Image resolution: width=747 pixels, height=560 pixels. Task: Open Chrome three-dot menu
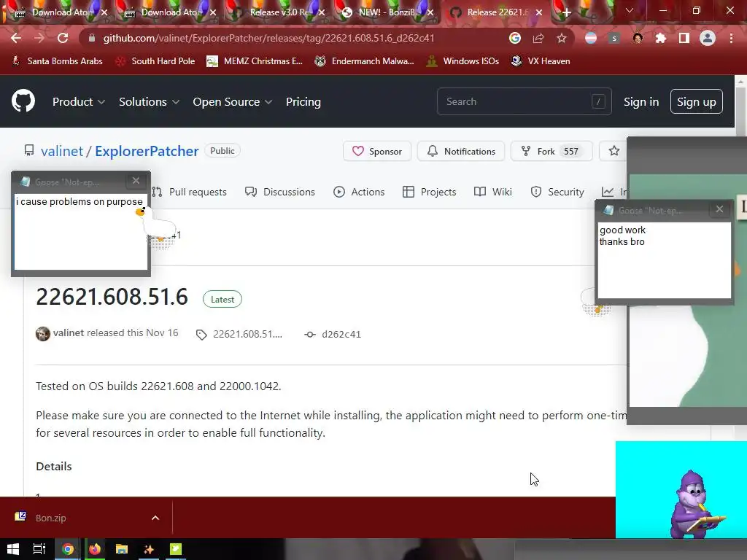pyautogui.click(x=731, y=38)
